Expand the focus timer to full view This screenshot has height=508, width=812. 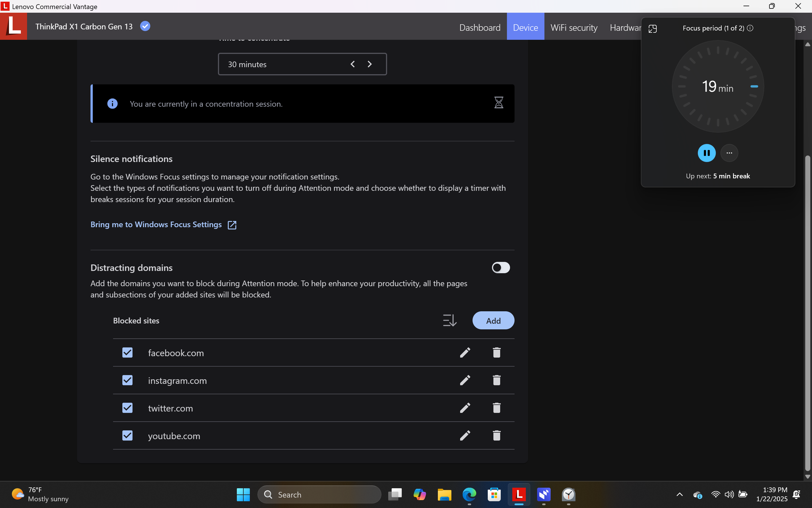tap(653, 29)
